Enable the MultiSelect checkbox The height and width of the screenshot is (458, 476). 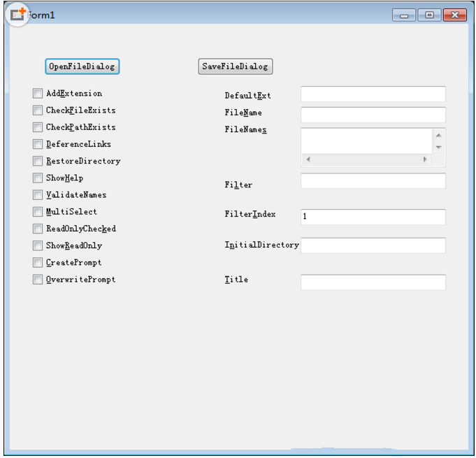(x=38, y=212)
